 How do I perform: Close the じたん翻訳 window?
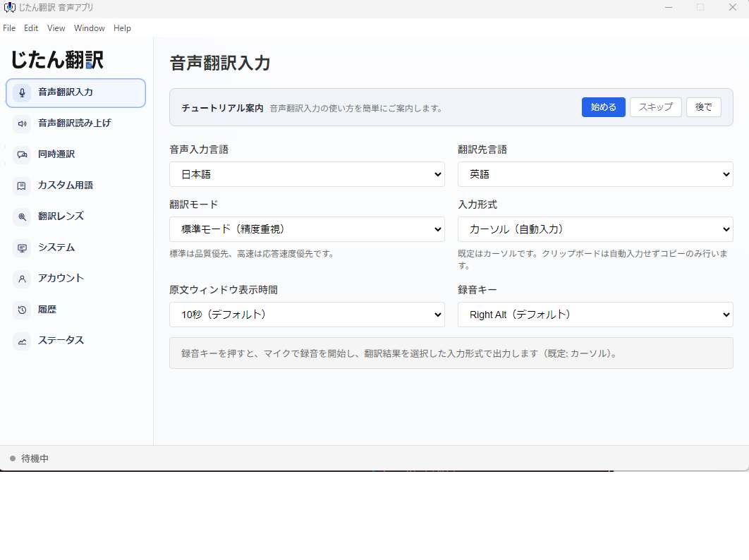coord(733,8)
